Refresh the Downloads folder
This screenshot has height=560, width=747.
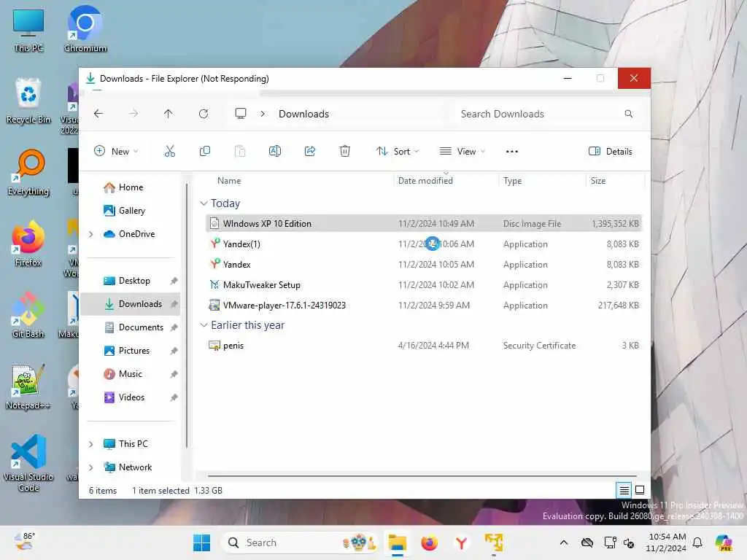tap(204, 114)
